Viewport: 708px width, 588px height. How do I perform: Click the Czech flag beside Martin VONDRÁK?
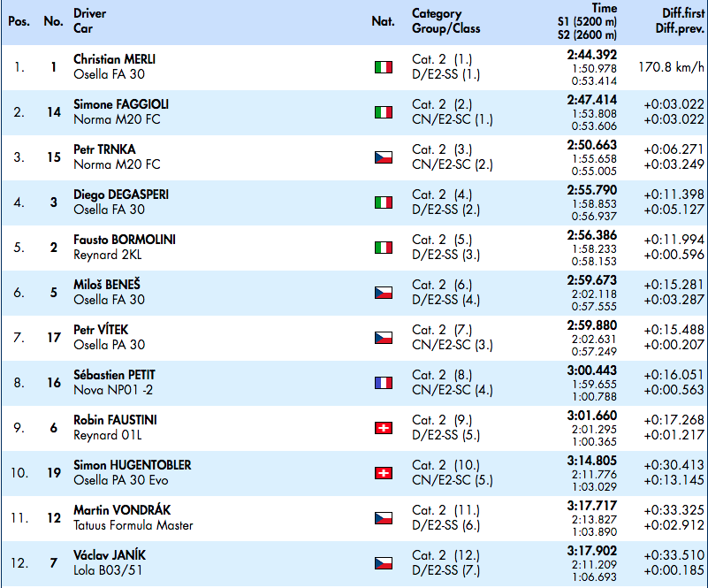[384, 518]
